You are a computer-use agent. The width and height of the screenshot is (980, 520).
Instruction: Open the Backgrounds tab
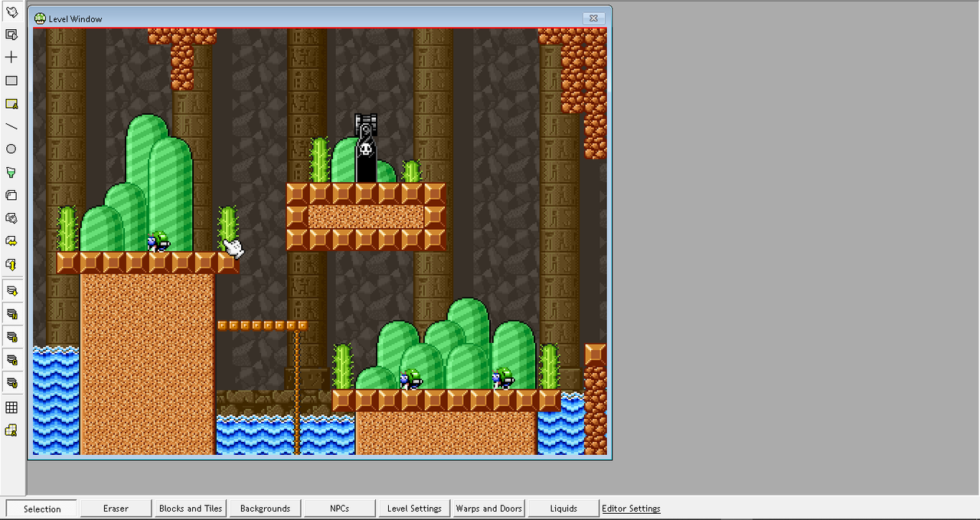[265, 508]
